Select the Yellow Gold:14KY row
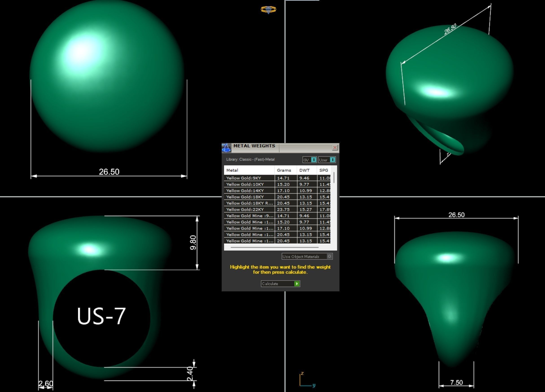 (x=277, y=191)
